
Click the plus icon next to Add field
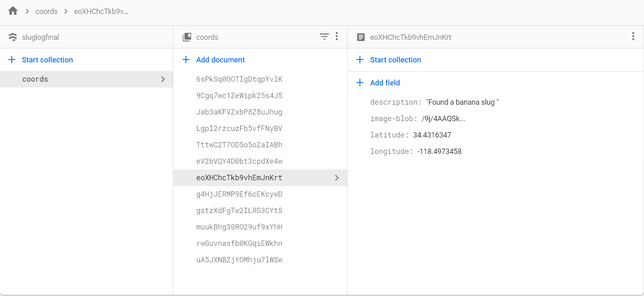[x=360, y=83]
